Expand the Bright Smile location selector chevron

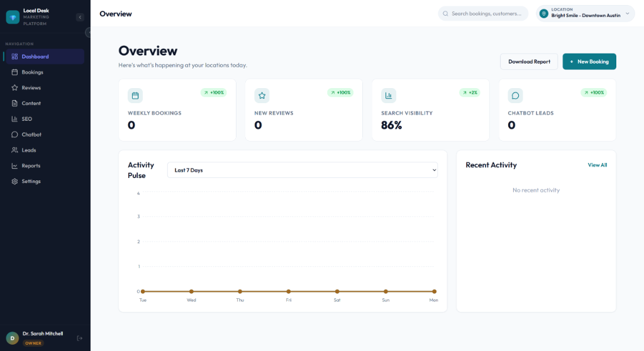(627, 14)
